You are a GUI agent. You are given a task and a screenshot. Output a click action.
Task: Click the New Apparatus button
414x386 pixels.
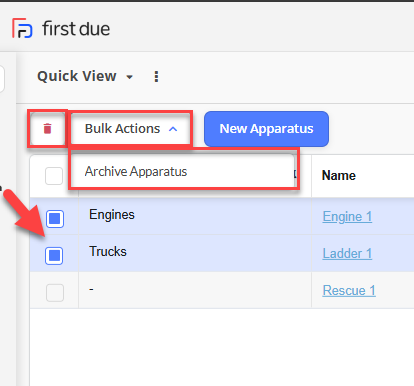click(266, 129)
